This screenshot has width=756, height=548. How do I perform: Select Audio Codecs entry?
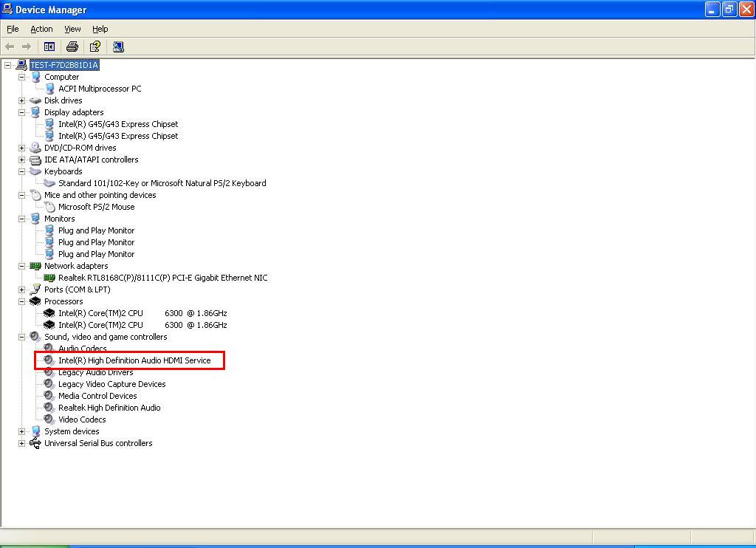[x=83, y=349]
